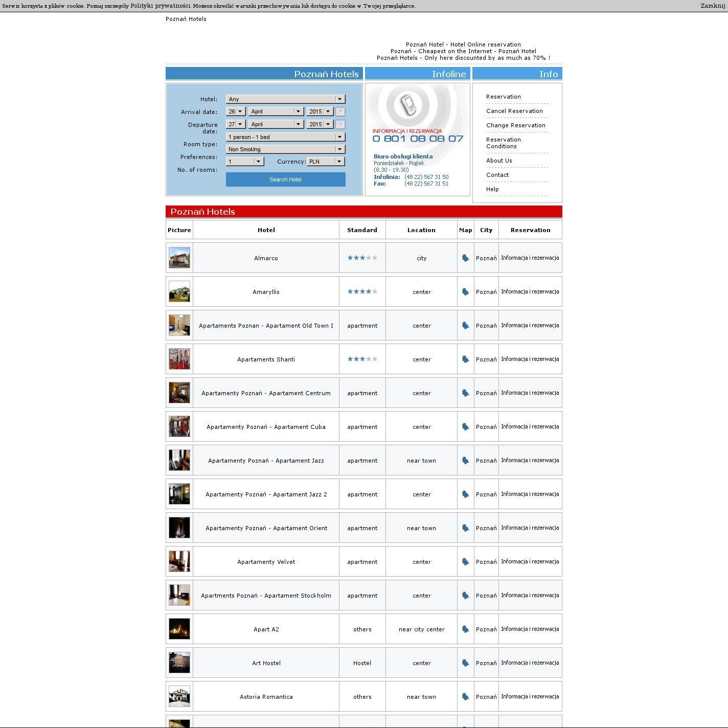Screen dimensions: 728x728
Task: View map for Apartamenty Velvet
Action: click(x=465, y=562)
